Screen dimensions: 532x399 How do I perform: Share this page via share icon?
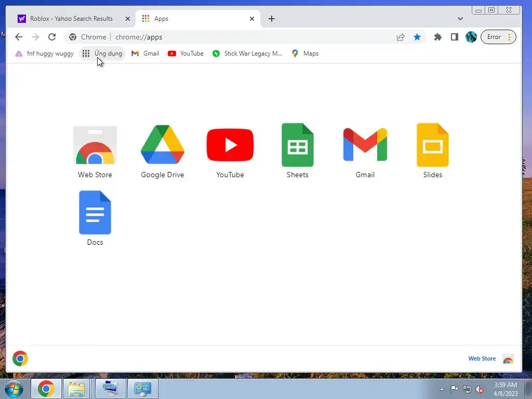[401, 37]
